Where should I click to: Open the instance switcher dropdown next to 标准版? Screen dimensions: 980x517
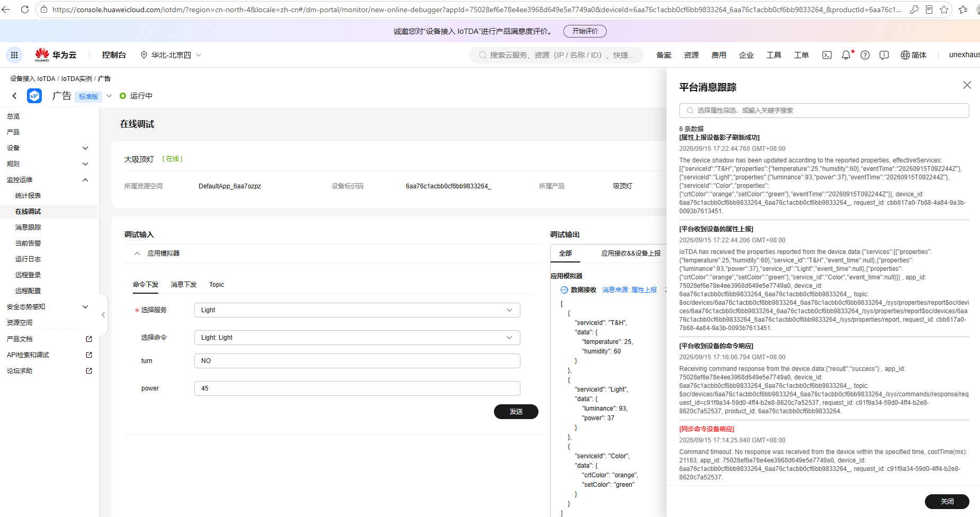(109, 96)
